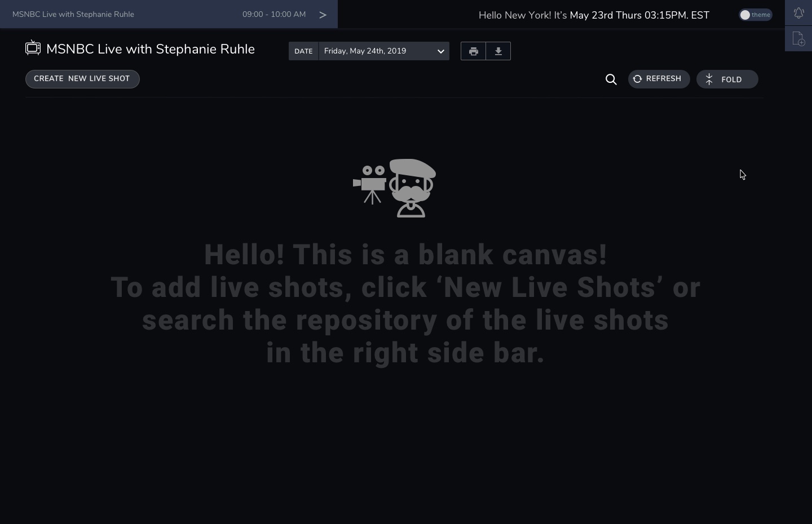The image size is (812, 524).
Task: Click the add document icon in right sidebar
Action: coord(798,39)
